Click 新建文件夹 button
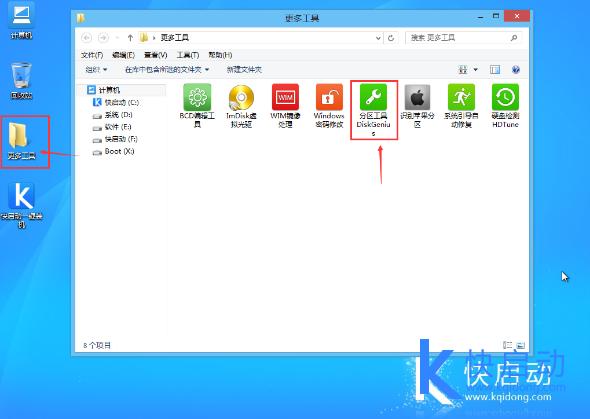The height and width of the screenshot is (419, 590). [244, 70]
